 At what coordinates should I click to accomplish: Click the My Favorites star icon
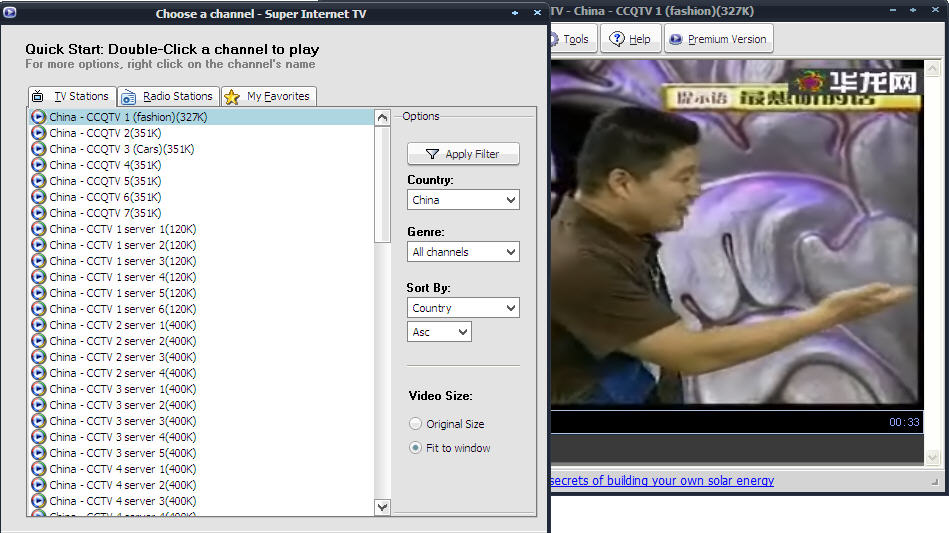232,97
